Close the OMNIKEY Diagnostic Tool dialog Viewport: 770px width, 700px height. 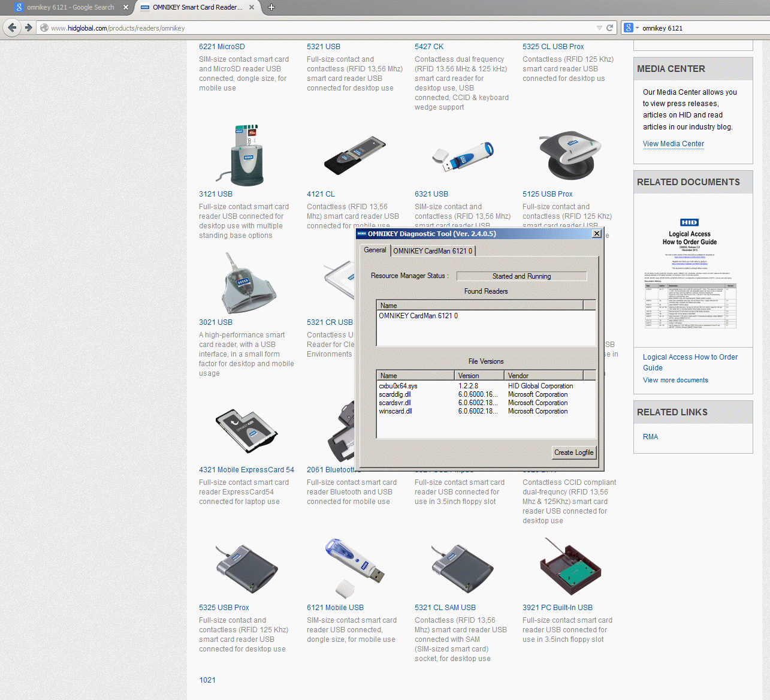click(597, 234)
